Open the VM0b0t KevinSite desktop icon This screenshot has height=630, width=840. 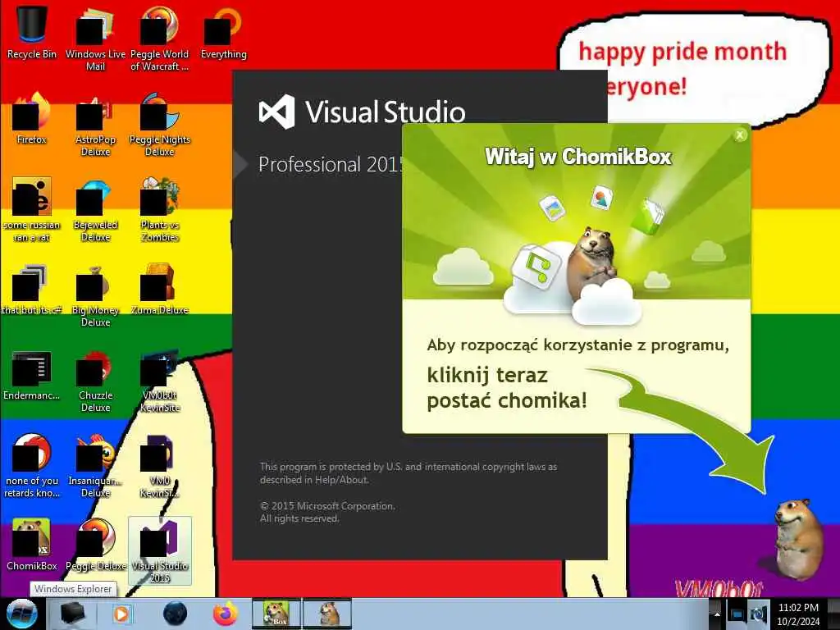click(159, 381)
